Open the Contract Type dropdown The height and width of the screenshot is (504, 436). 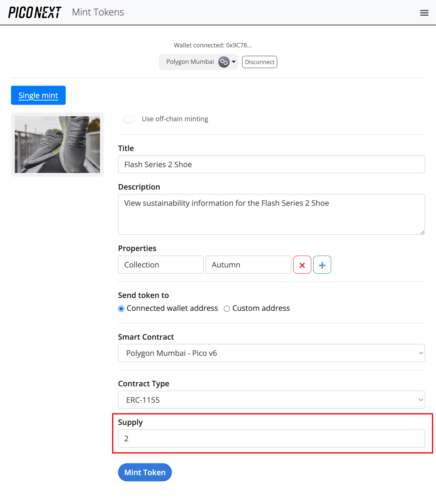point(421,399)
